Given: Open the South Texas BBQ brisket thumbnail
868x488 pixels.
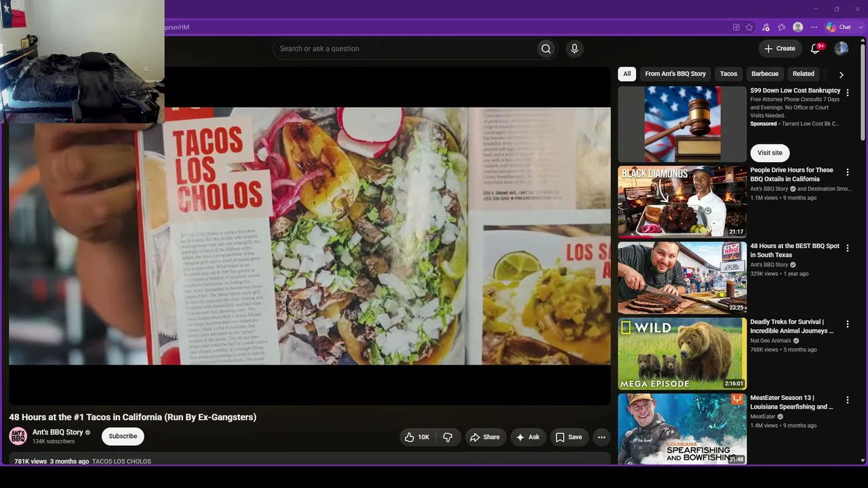Looking at the screenshot, I should [682, 277].
